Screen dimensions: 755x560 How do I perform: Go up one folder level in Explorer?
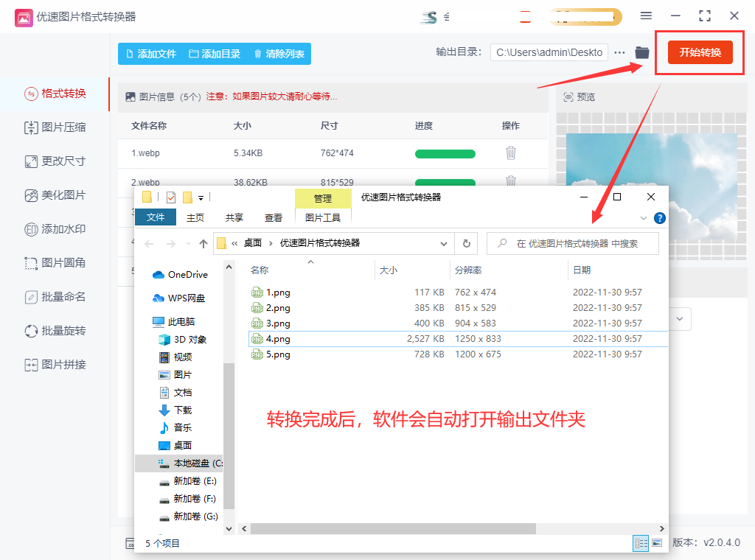203,244
